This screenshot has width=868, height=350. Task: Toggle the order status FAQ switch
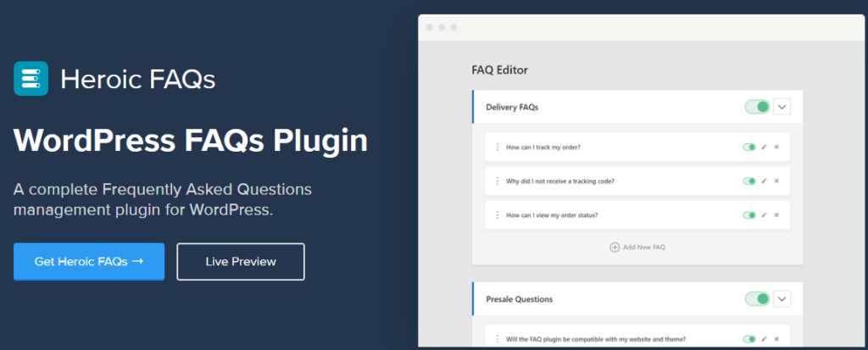(748, 215)
